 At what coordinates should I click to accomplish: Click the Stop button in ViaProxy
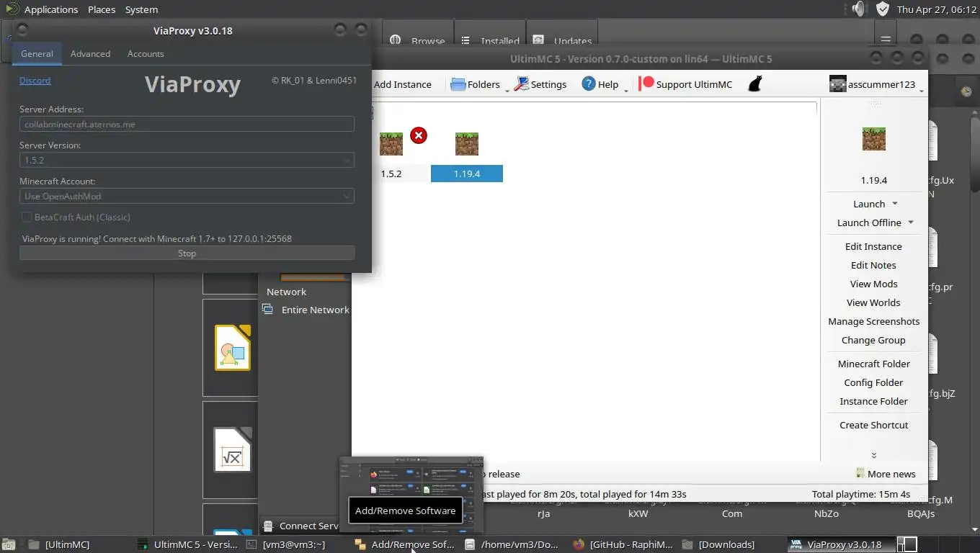(187, 253)
